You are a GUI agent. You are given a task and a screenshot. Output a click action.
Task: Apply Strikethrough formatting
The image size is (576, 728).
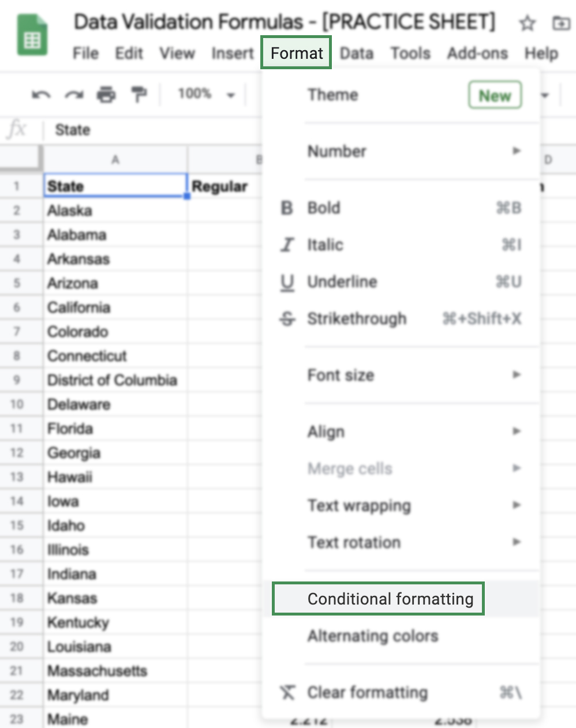pos(357,318)
